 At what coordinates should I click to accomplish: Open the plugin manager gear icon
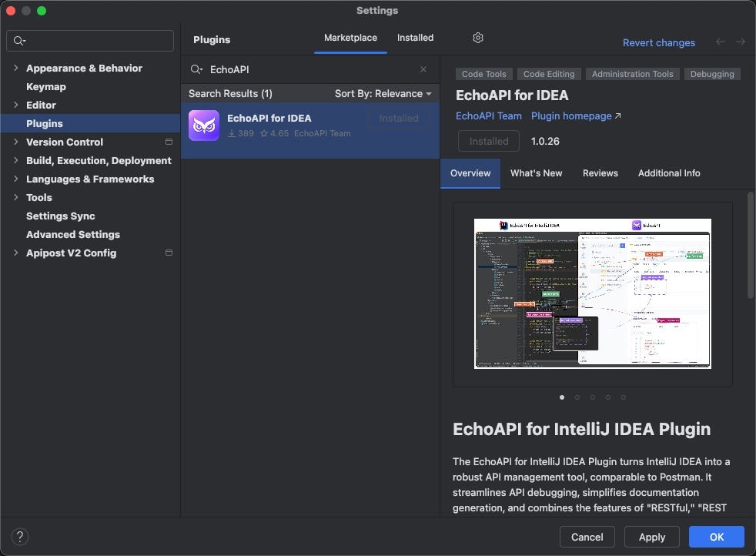tap(477, 37)
